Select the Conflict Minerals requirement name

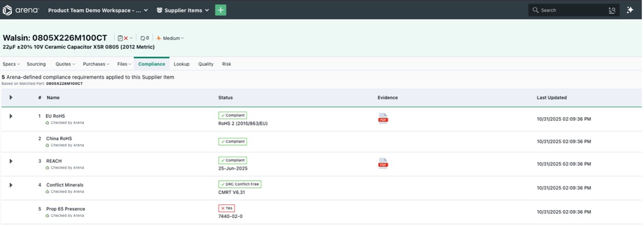(65, 185)
